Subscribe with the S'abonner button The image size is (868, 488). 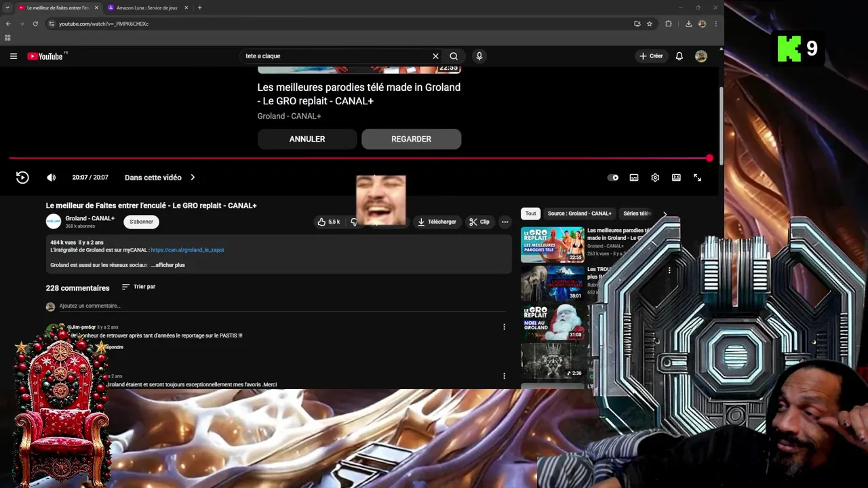[142, 222]
